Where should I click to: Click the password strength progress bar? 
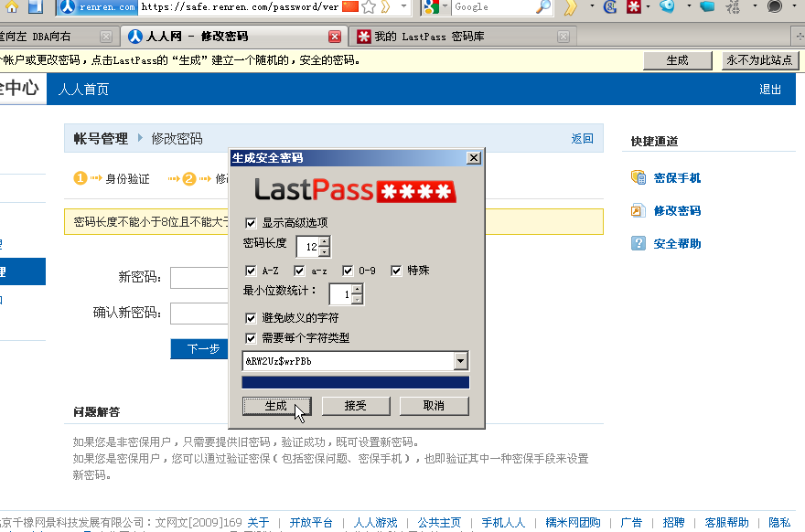coord(355,382)
